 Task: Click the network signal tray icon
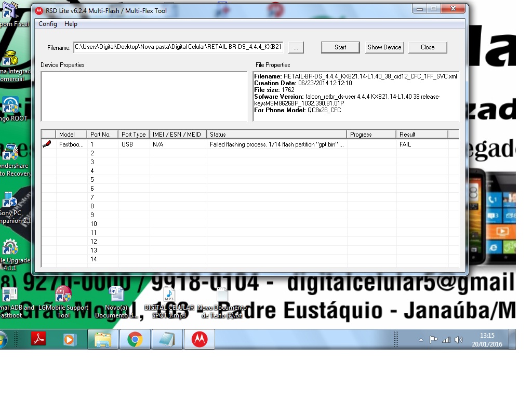pos(446,340)
